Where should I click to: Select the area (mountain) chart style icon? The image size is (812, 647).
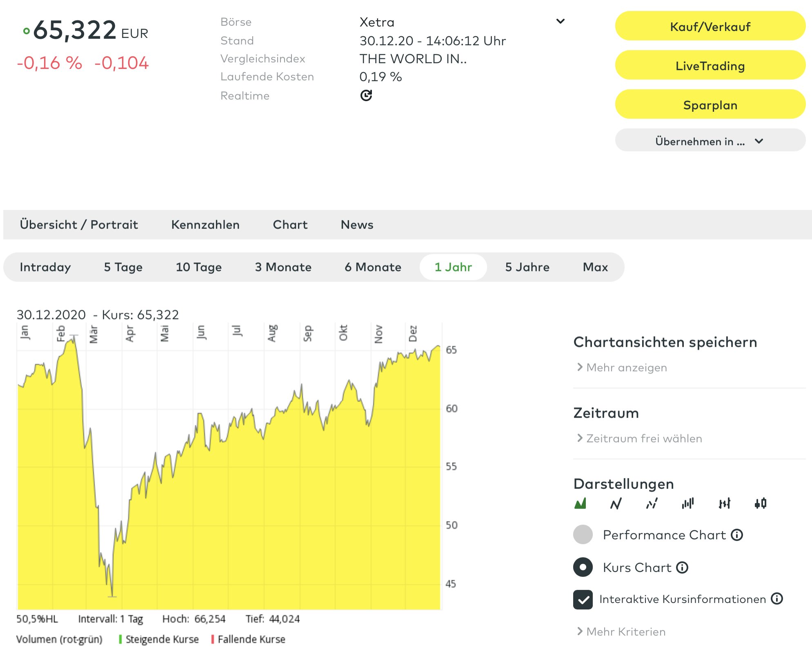click(x=580, y=503)
